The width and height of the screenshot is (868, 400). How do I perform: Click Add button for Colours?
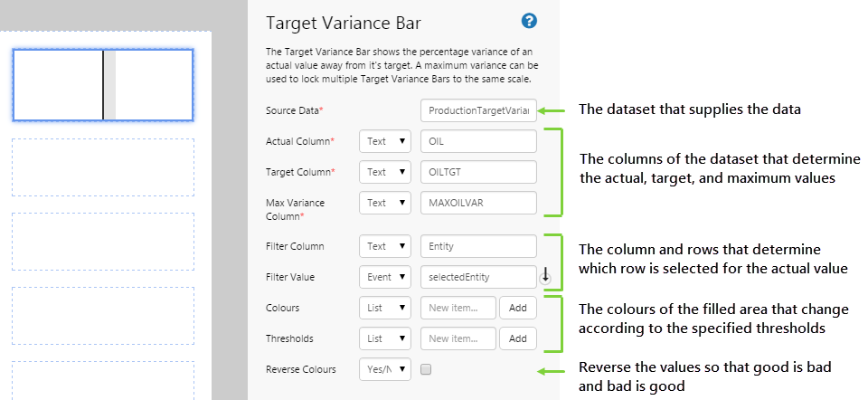click(518, 308)
